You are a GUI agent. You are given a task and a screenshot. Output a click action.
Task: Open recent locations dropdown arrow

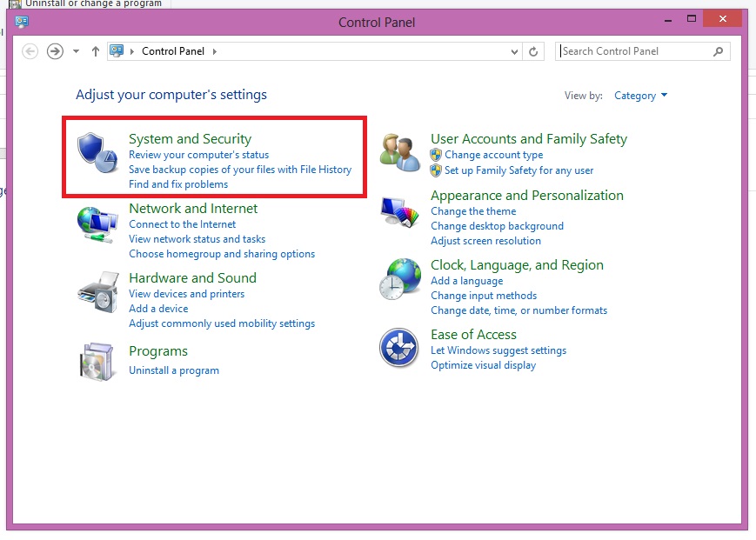(76, 51)
